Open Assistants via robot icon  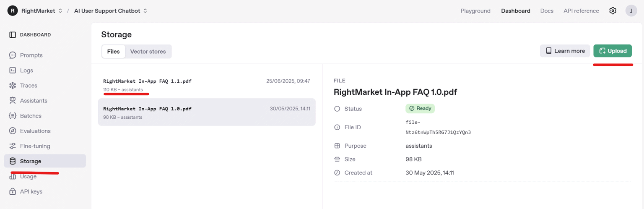(x=13, y=101)
